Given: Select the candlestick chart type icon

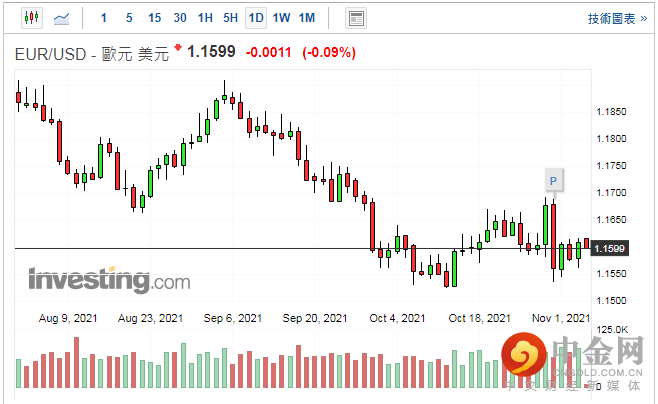Looking at the screenshot, I should pos(31,18).
